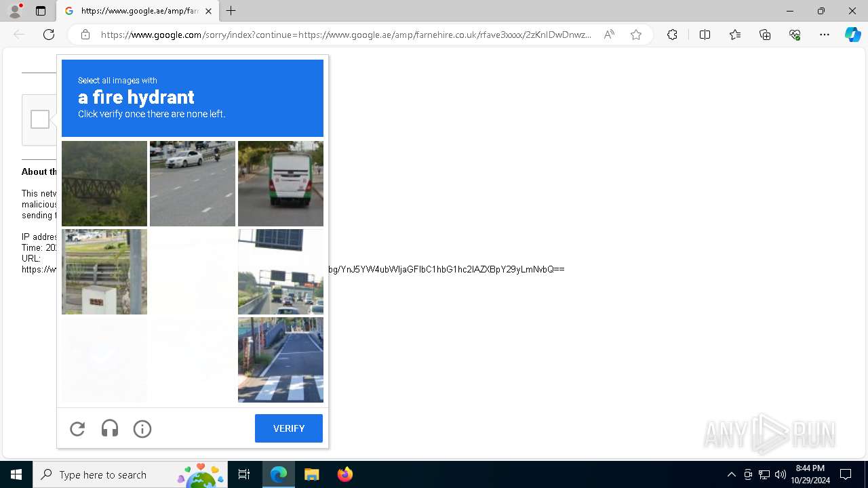The height and width of the screenshot is (488, 868).
Task: Open Windows Start menu
Action: pyautogui.click(x=16, y=474)
